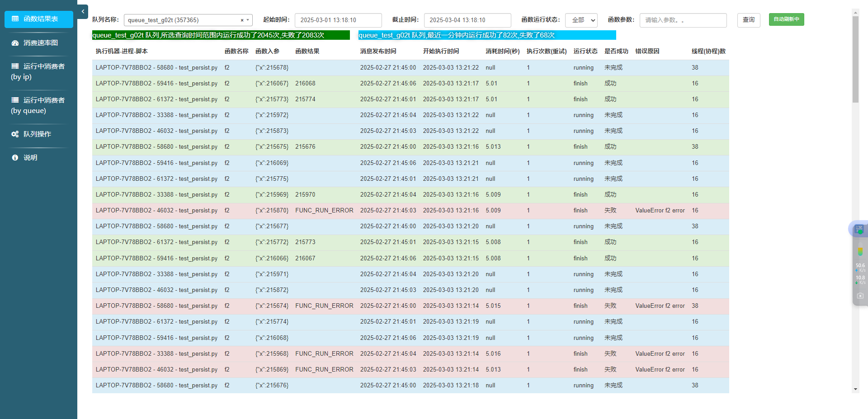Viewport: 868px width, 419px height.
Task: Open 运行中消费者 (by ip) page
Action: [39, 71]
